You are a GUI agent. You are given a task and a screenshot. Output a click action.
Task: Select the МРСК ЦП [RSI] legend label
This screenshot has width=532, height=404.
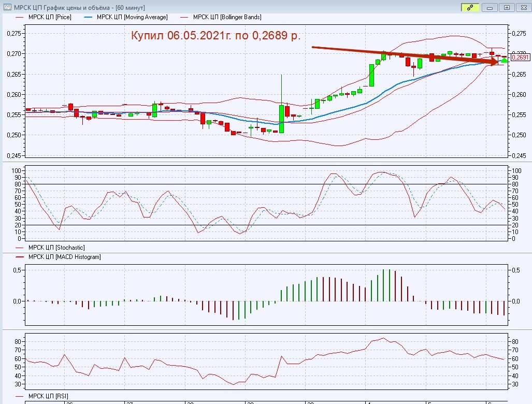[48, 396]
